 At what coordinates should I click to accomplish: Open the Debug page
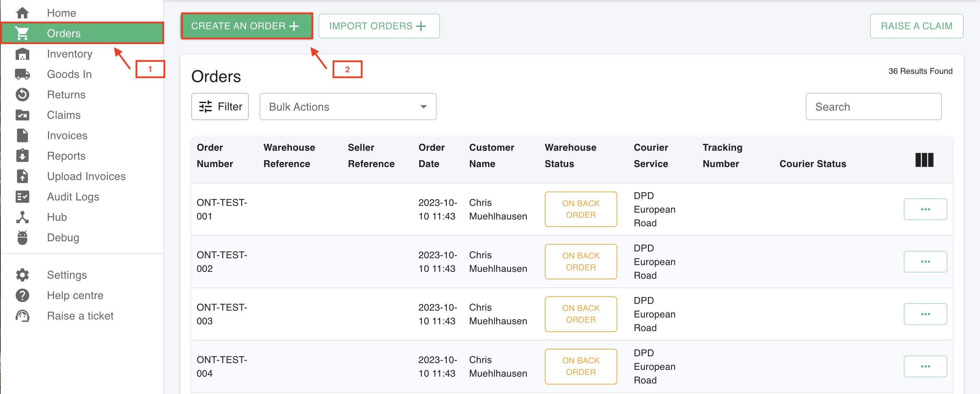tap(82, 237)
